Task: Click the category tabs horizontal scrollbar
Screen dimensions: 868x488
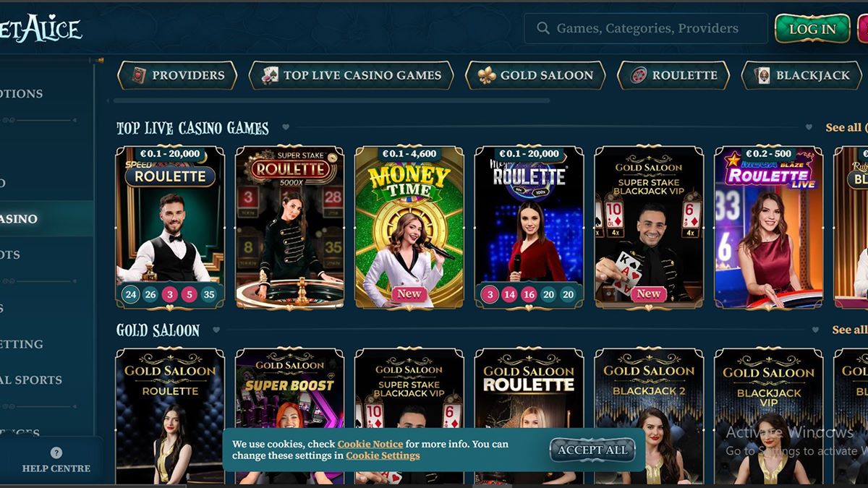Action: pos(331,101)
